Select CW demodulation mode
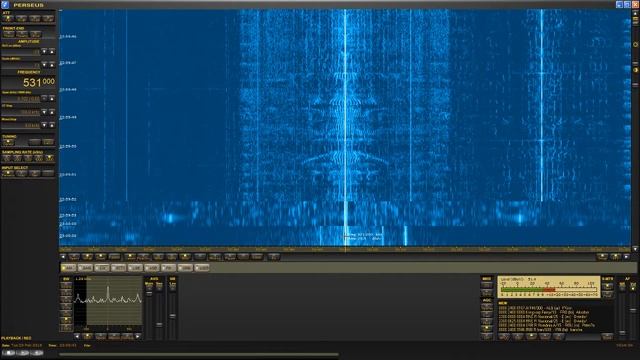 point(102,268)
